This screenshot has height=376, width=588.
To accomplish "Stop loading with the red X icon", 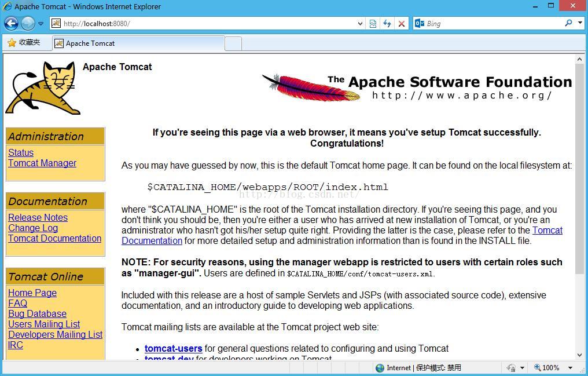I will 401,24.
